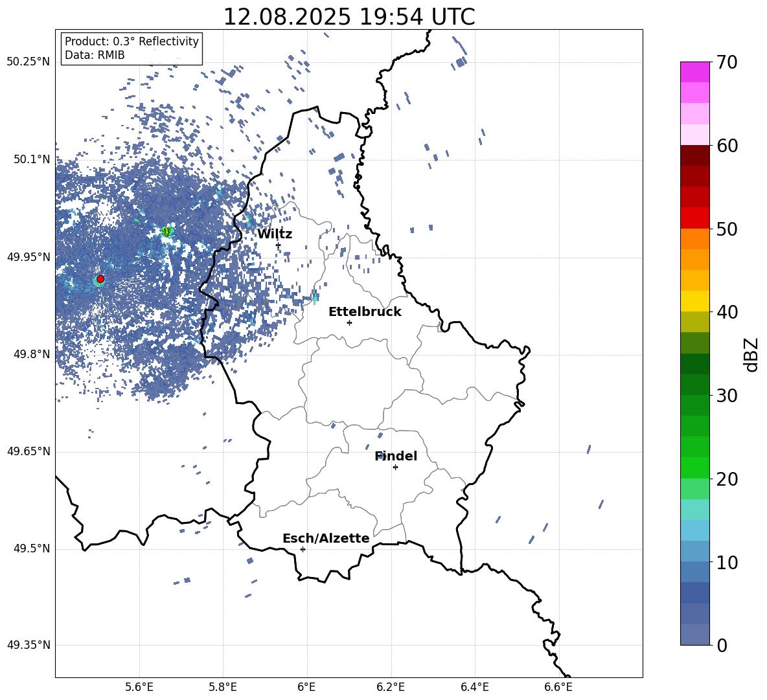
Task: Click the 49.65°N latitude label
Action: tap(29, 451)
